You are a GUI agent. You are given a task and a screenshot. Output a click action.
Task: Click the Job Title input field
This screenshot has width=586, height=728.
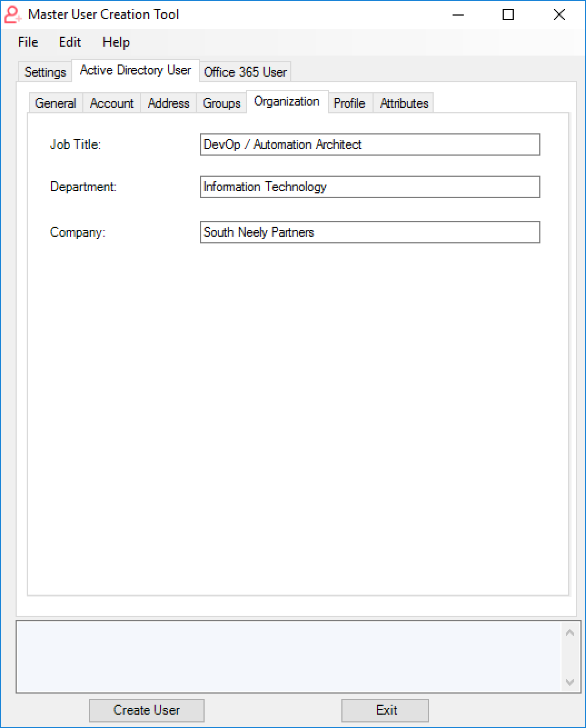(370, 144)
